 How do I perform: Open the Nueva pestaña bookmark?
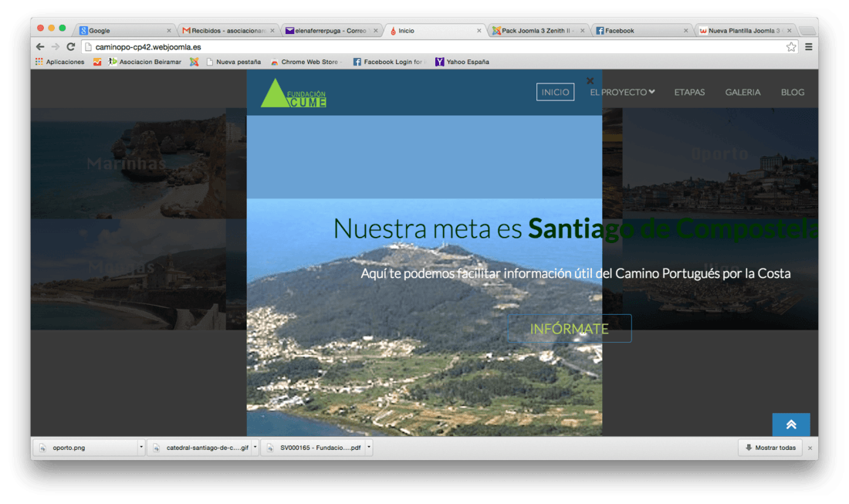click(233, 62)
